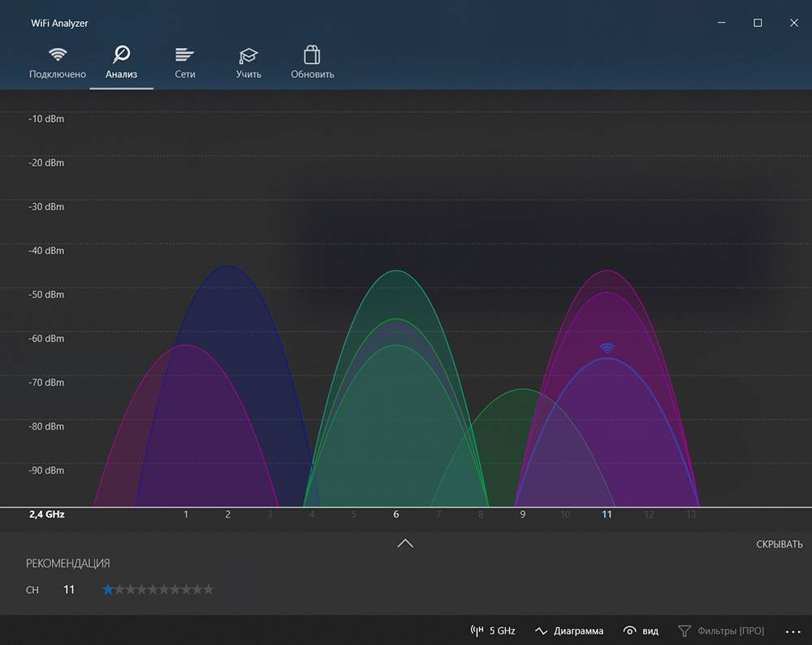Click the eye icon next to вид
The width and height of the screenshot is (812, 645).
pos(629,630)
